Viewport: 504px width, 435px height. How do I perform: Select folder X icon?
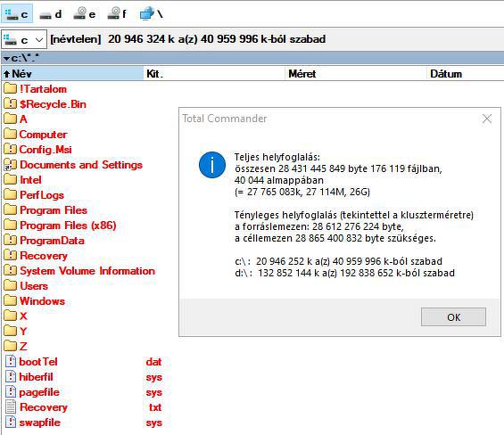click(x=11, y=316)
